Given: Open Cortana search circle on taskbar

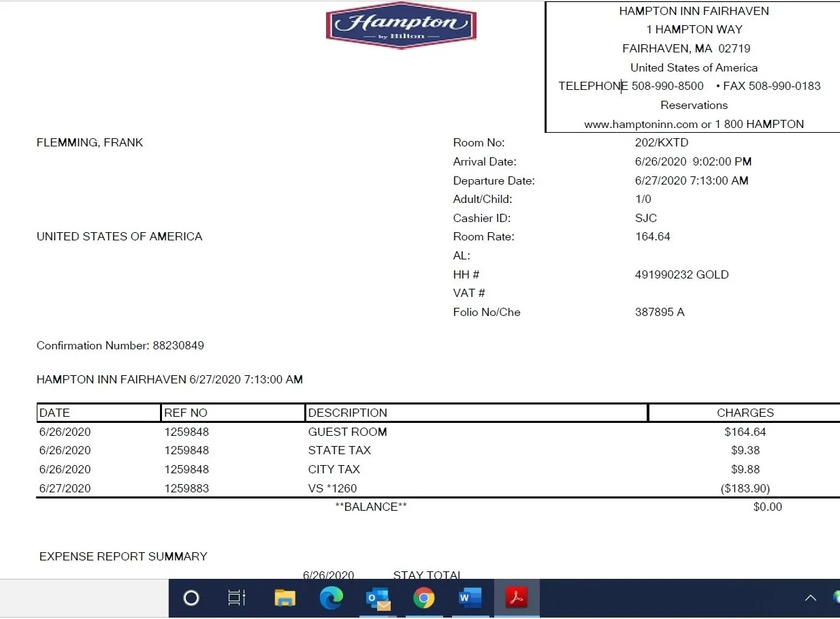Looking at the screenshot, I should tap(191, 598).
